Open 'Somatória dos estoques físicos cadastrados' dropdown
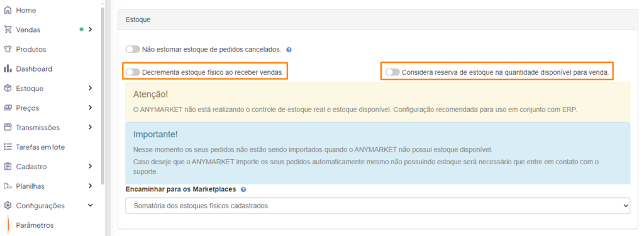Screen dimensions: 644x236 coord(377,206)
